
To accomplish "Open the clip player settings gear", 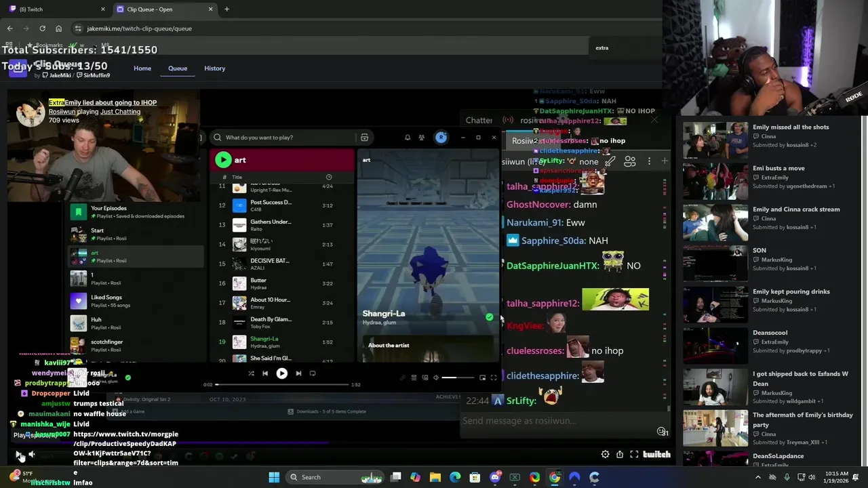I will tap(605, 455).
